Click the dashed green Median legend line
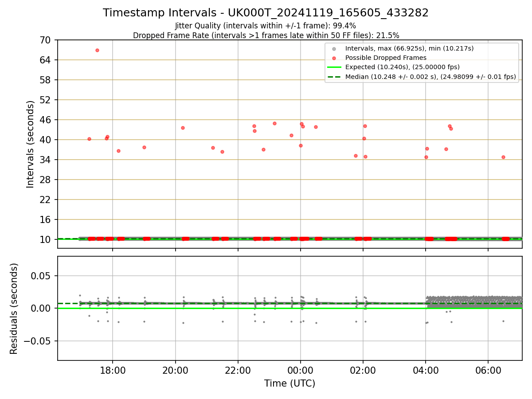Viewport: 532px width, 399px height. pos(334,77)
